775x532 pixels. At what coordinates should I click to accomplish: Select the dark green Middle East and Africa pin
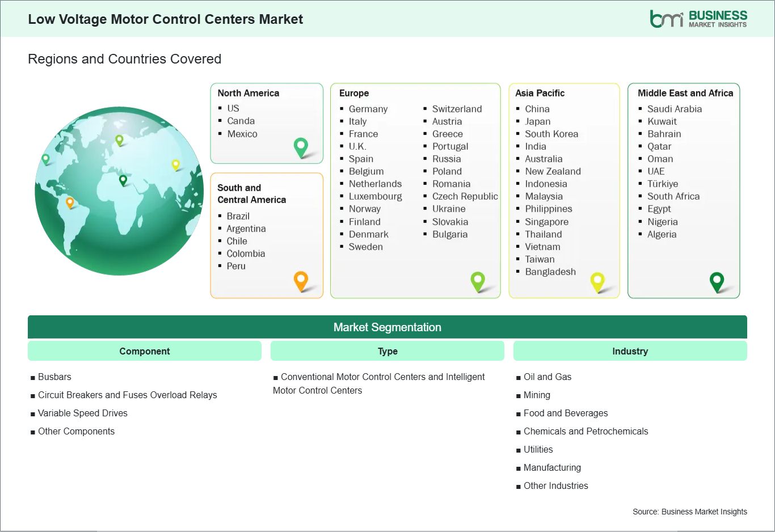718,281
